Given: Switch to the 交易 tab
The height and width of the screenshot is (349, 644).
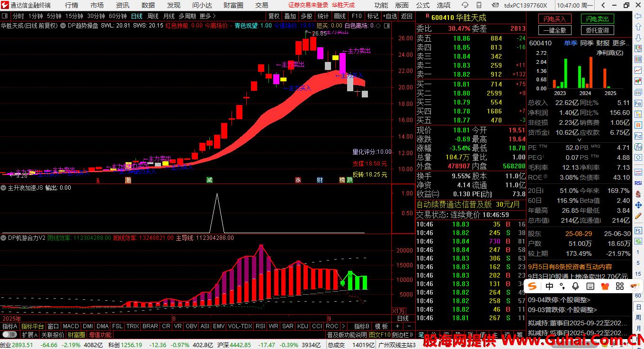Looking at the screenshot, I should pos(262,5).
